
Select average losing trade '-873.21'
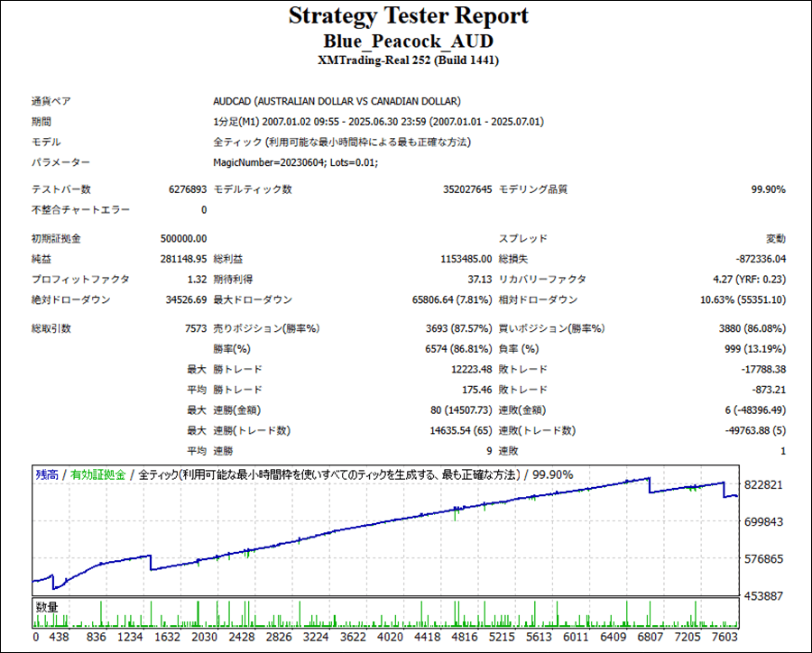(769, 390)
